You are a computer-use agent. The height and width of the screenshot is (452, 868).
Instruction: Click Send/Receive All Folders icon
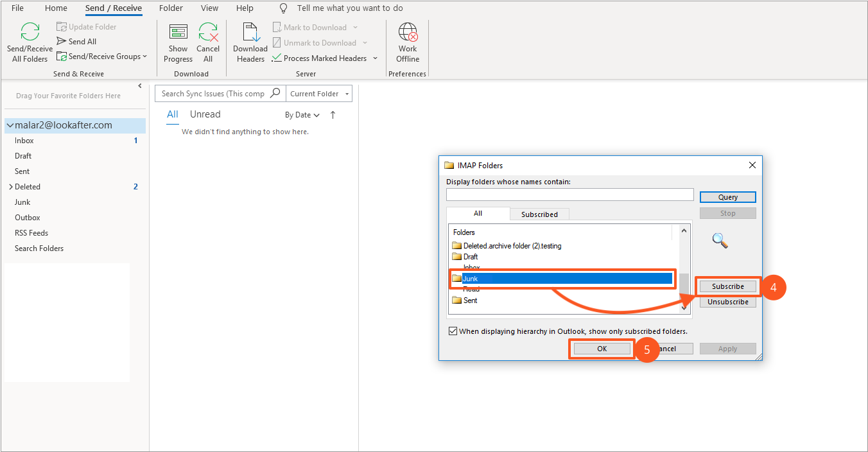30,32
